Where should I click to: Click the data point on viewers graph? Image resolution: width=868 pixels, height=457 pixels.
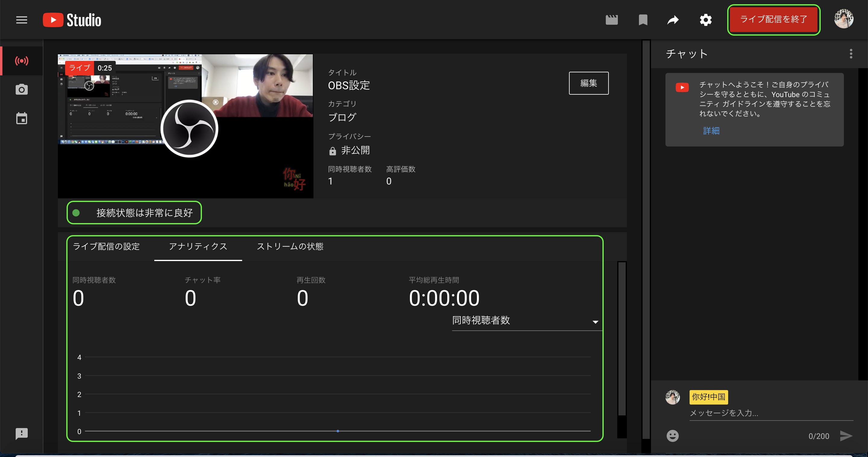pyautogui.click(x=338, y=431)
